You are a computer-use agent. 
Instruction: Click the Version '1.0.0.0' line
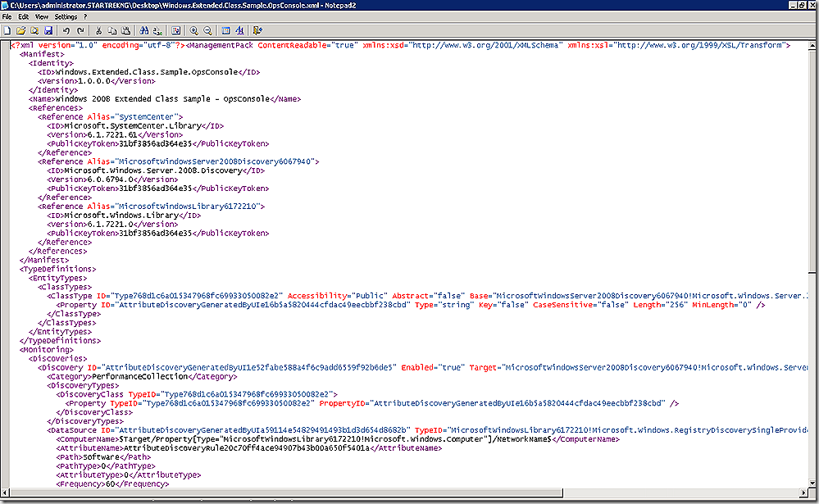[96, 81]
